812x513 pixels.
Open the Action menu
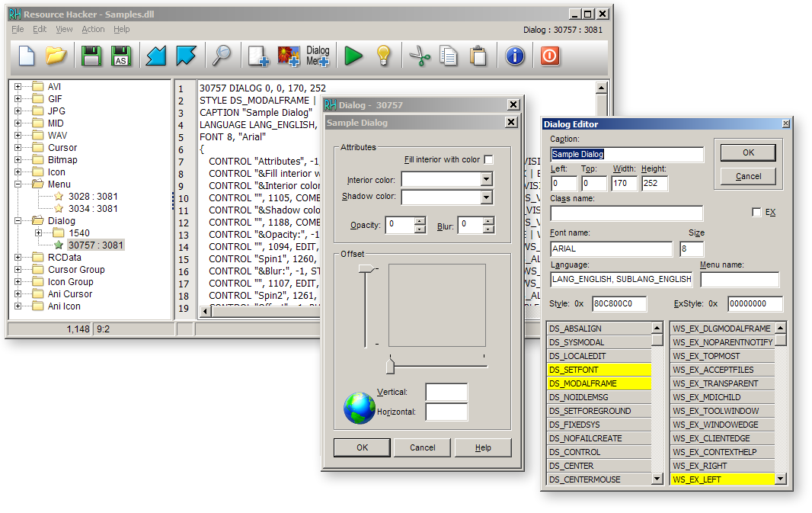(x=93, y=29)
